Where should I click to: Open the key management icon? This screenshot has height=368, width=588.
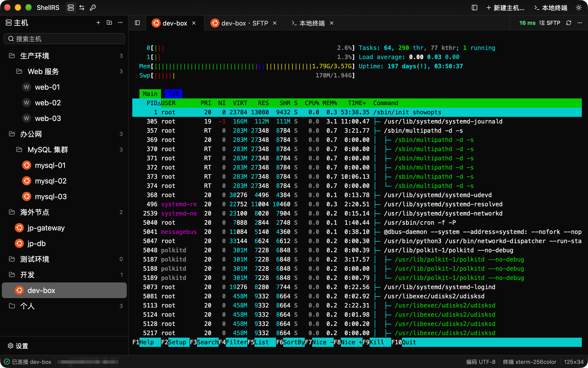pyautogui.click(x=93, y=8)
